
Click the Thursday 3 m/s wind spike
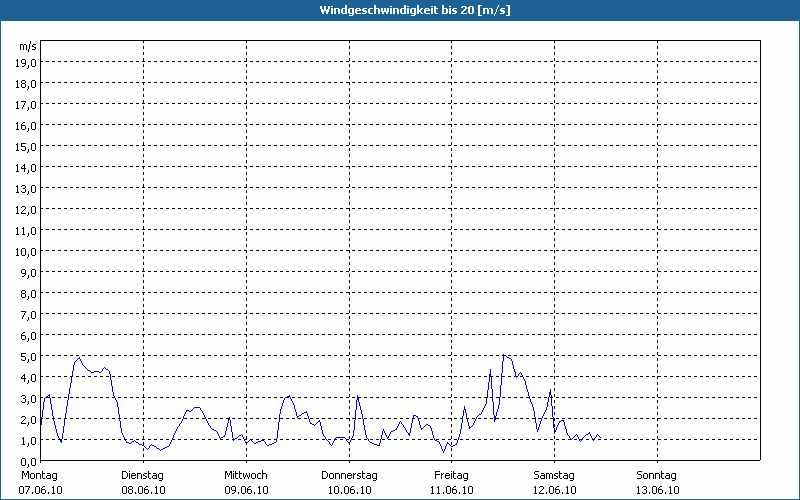[x=358, y=395]
